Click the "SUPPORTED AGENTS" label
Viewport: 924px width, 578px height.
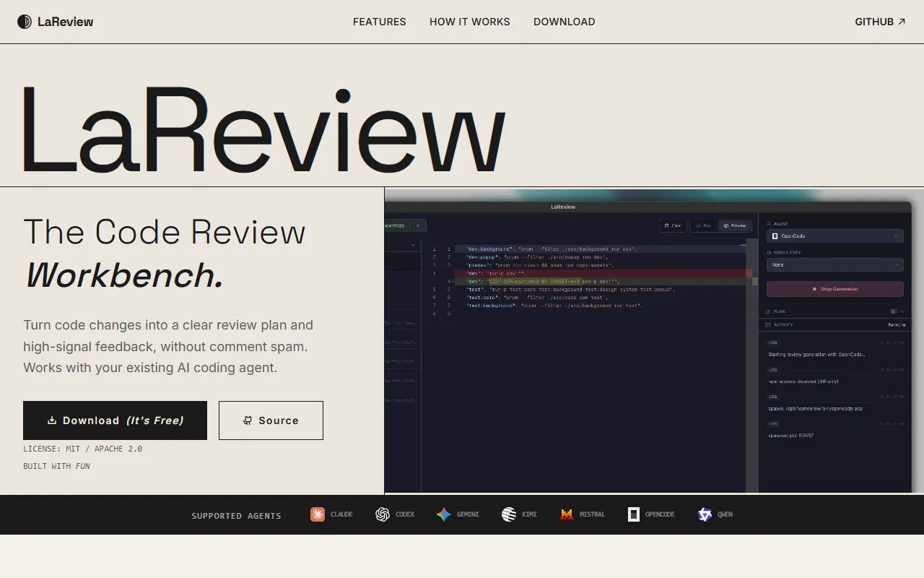coord(236,516)
